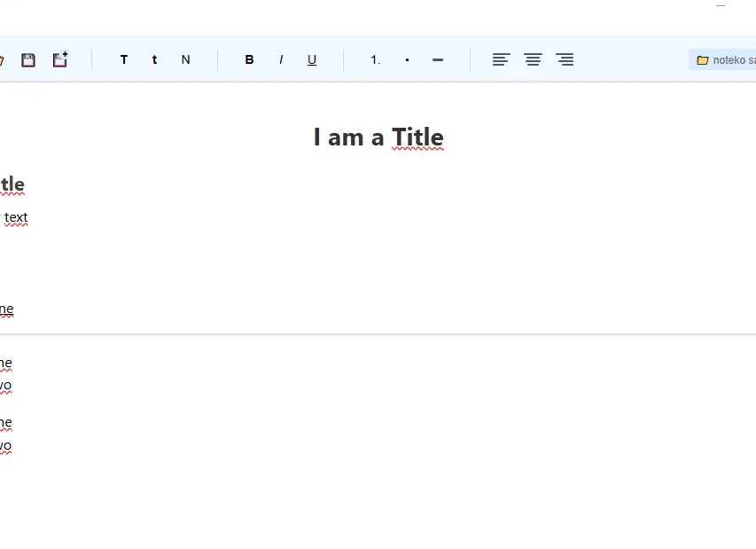This screenshot has width=756, height=549.
Task: Place cursor in "I am a Title" heading
Action: click(378, 137)
